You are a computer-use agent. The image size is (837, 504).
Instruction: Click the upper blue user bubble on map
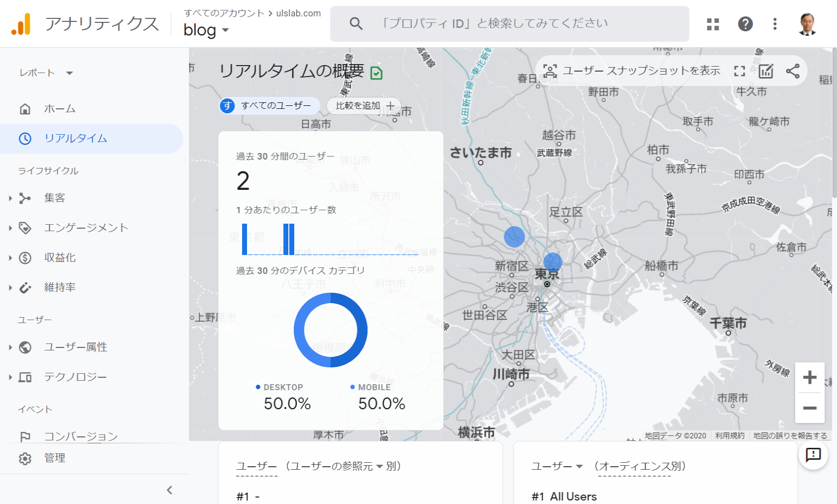(514, 237)
